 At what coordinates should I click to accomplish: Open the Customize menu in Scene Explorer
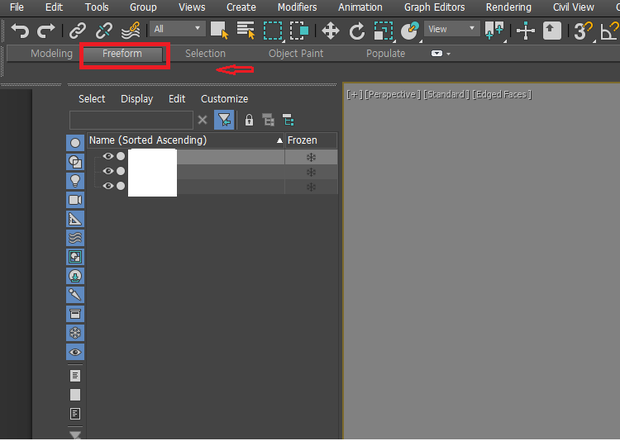click(x=224, y=99)
